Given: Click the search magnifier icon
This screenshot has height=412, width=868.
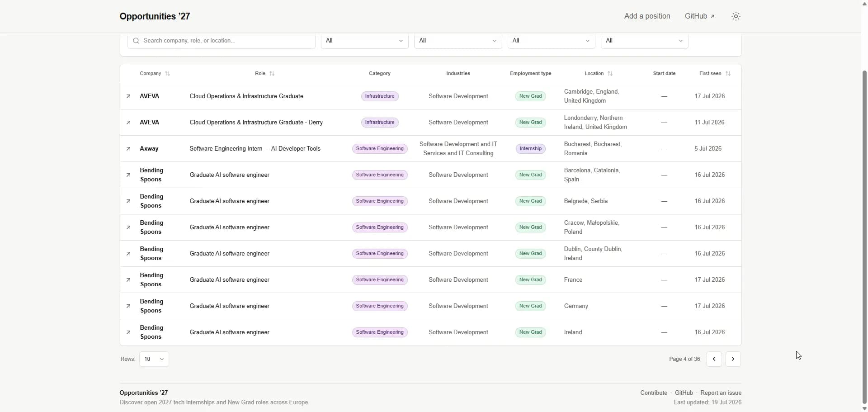Looking at the screenshot, I should pyautogui.click(x=136, y=41).
